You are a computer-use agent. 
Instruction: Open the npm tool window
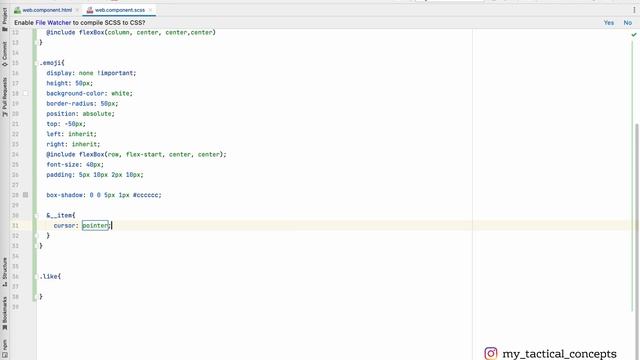[x=4, y=349]
